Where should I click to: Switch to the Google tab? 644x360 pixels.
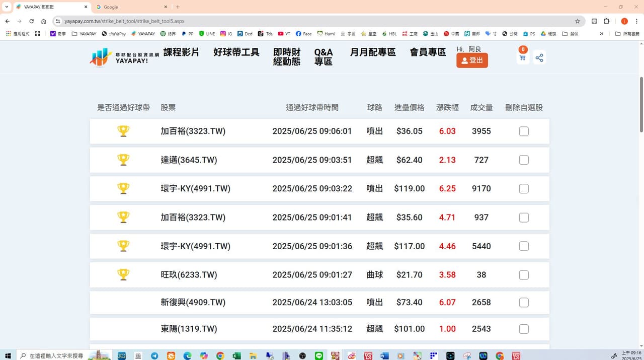point(132,7)
